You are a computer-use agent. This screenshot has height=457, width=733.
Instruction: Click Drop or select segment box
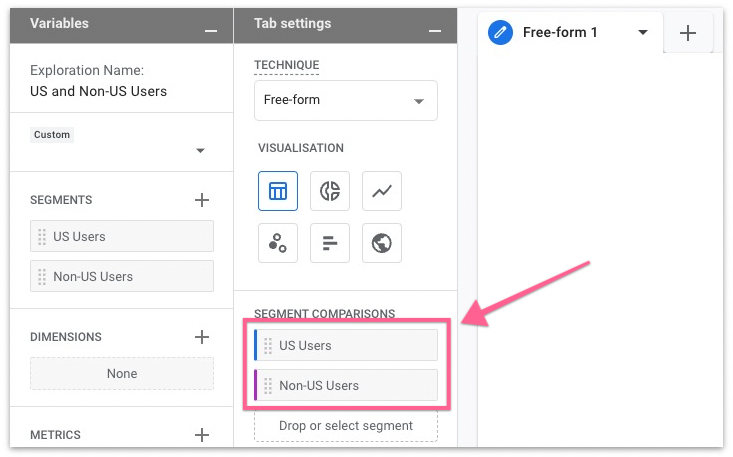click(x=346, y=426)
